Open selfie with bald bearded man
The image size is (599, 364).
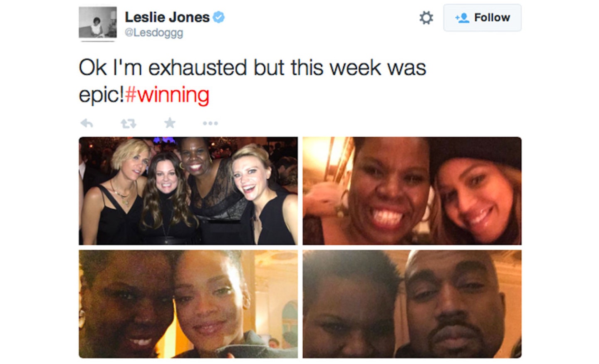[412, 304]
